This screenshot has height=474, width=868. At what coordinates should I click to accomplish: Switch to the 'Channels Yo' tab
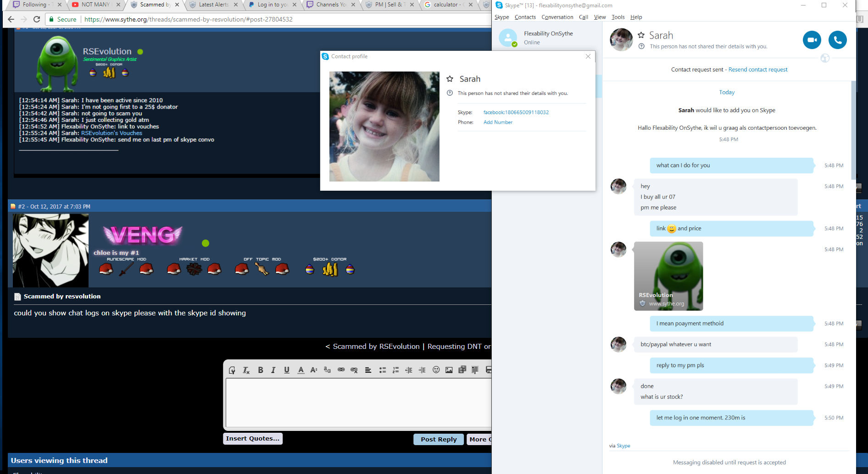click(331, 5)
